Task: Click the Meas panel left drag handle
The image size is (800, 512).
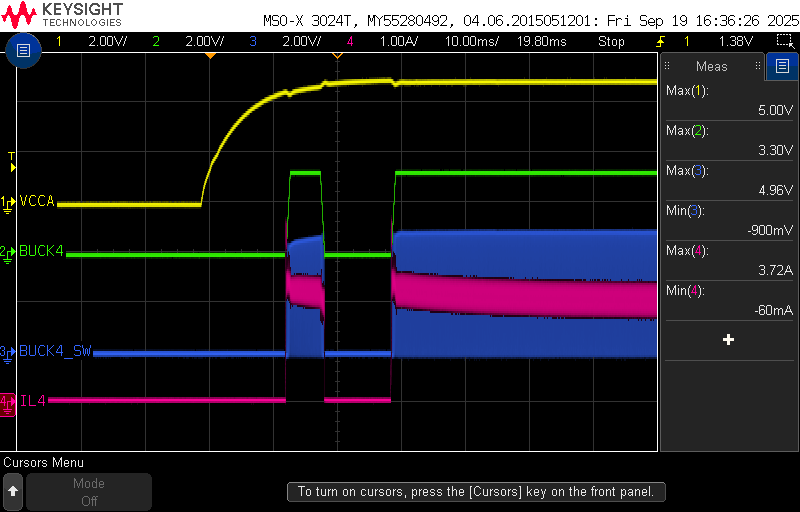Action: (x=667, y=66)
